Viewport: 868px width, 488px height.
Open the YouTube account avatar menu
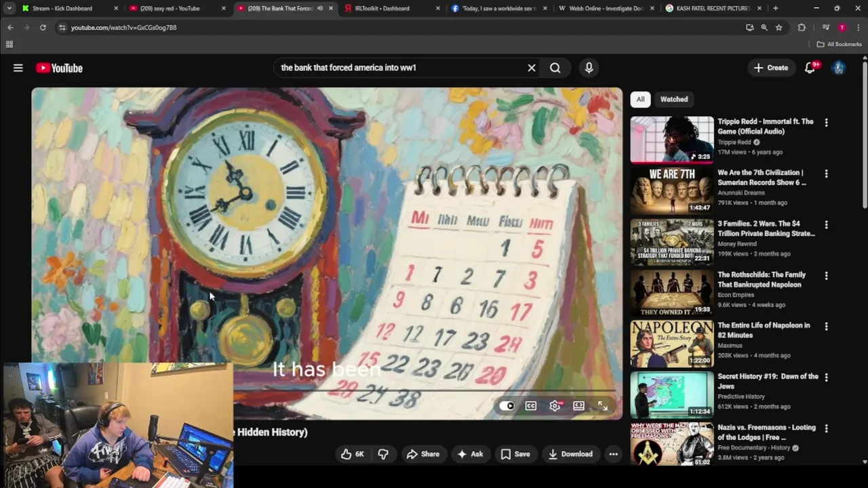pyautogui.click(x=839, y=68)
